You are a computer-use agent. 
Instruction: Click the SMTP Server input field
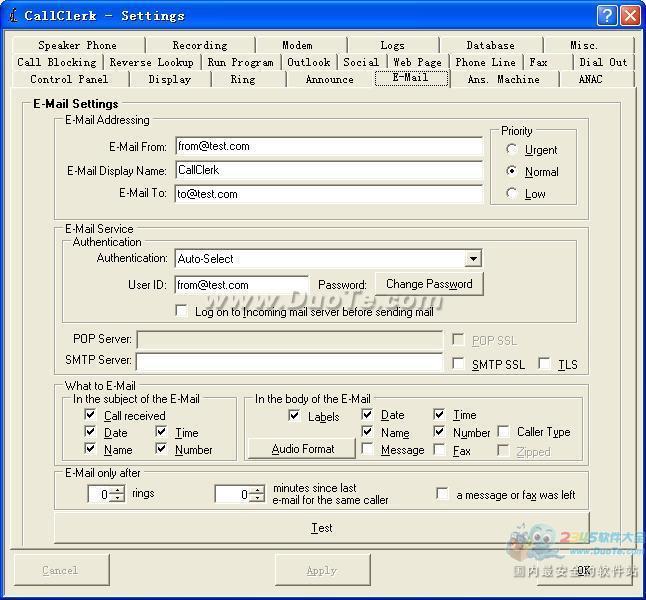click(x=288, y=361)
